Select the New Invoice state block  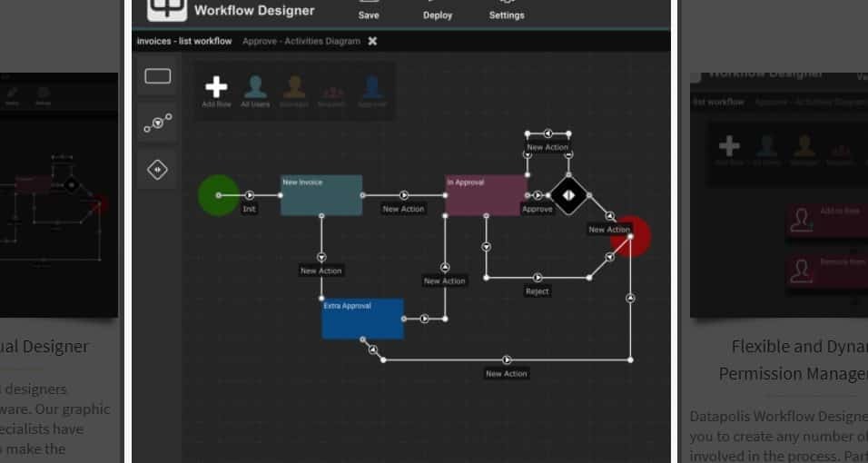coord(321,196)
